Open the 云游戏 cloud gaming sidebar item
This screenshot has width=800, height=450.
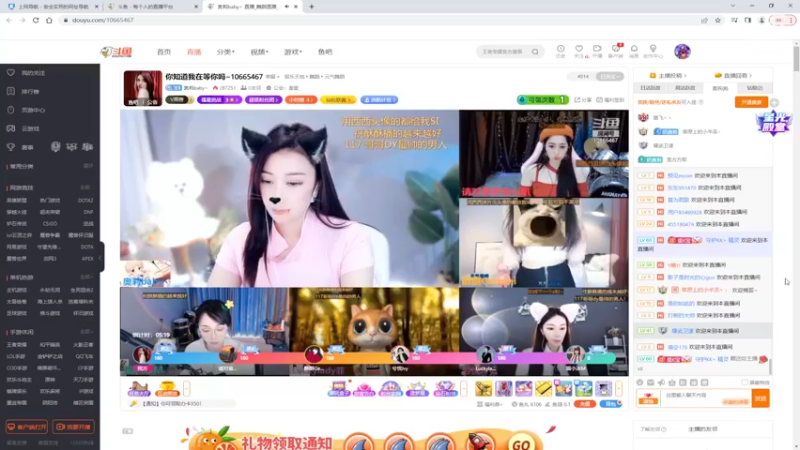point(30,129)
